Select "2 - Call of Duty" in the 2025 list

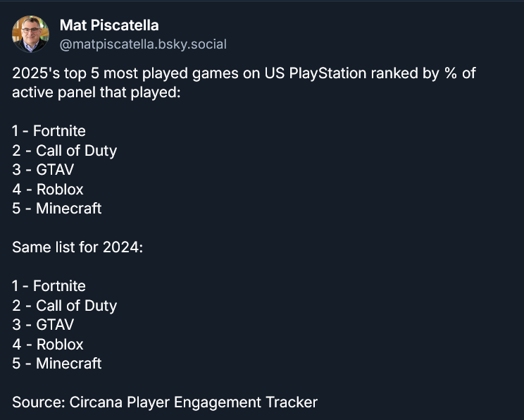[64, 151]
